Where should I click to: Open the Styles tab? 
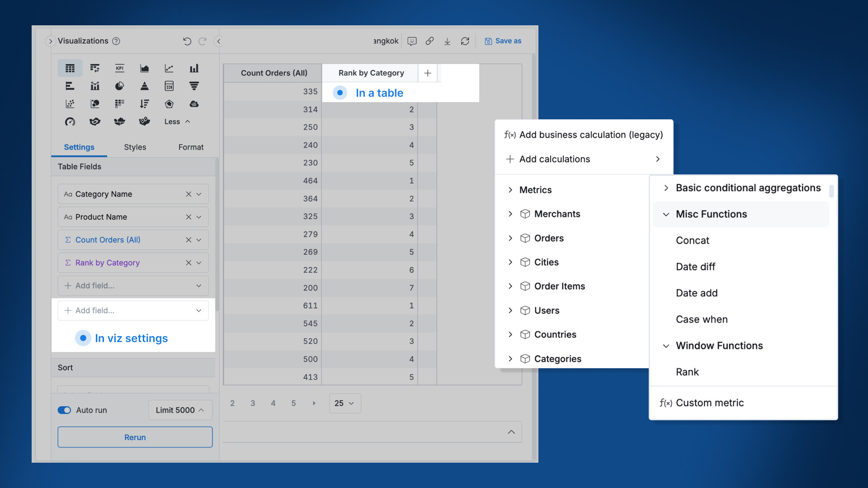pyautogui.click(x=135, y=147)
